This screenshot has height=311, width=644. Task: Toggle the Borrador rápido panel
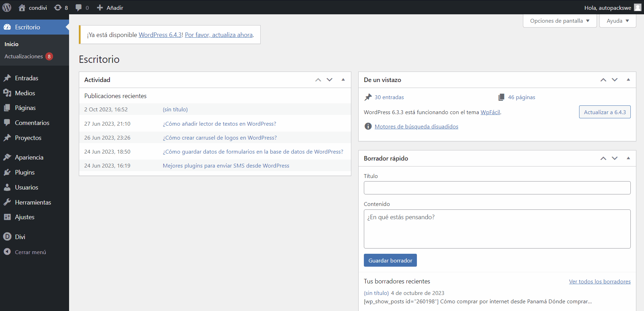point(628,158)
